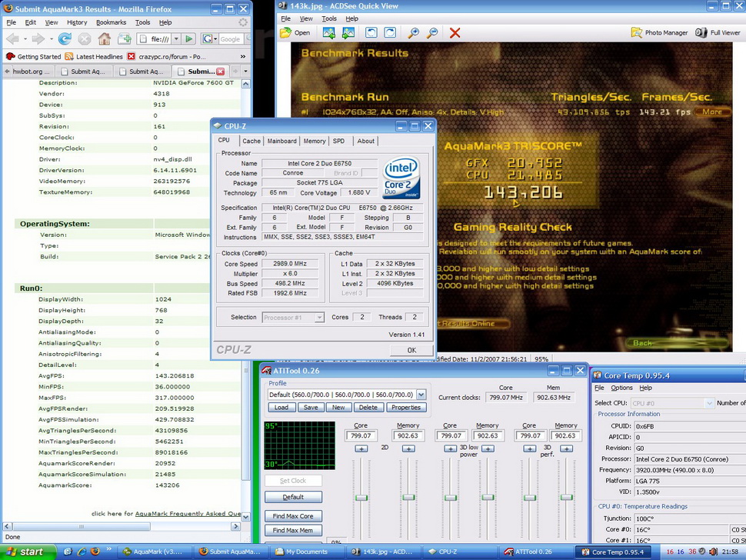Switch to CPU-Z Mainboard tab
Viewport: 746px width, 560px height.
coord(281,141)
